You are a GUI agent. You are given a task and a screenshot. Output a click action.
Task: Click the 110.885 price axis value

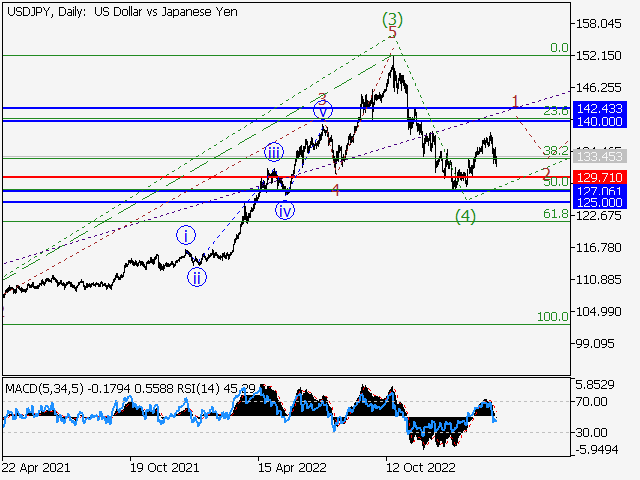pyautogui.click(x=598, y=280)
